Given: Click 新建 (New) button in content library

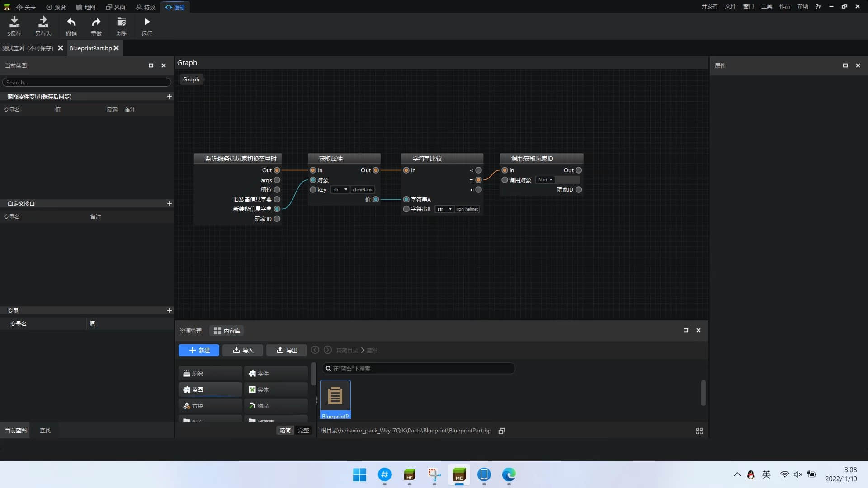Looking at the screenshot, I should (x=199, y=350).
